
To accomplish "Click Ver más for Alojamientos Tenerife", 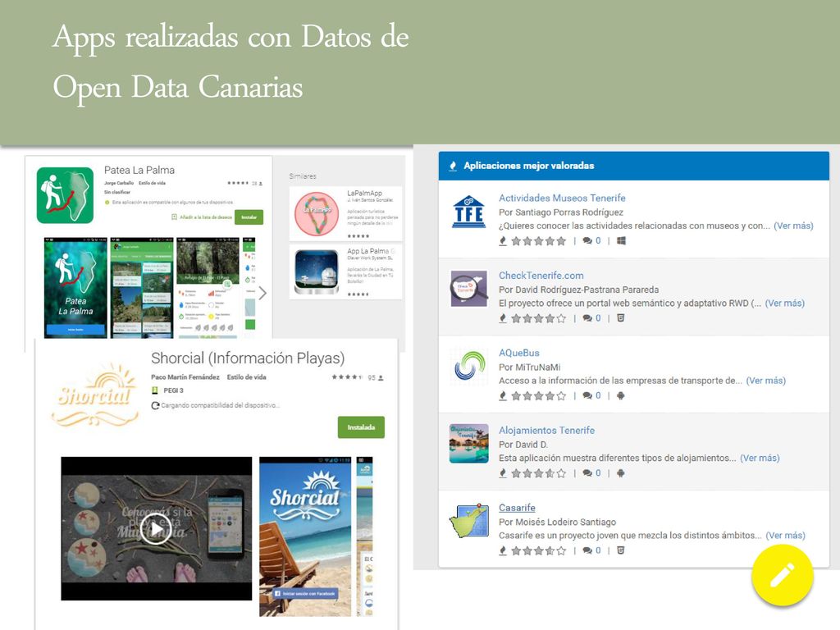I will (x=760, y=458).
